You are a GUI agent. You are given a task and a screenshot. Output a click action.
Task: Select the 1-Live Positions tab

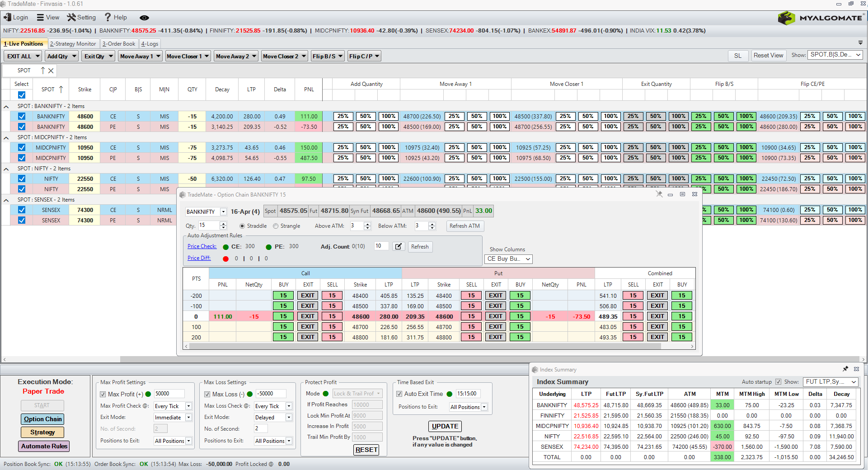(23, 44)
